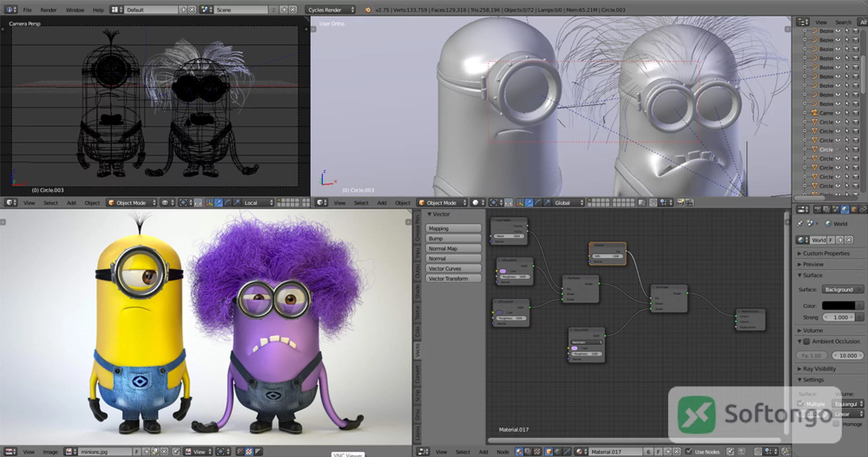Toggle visibility eye for the Camera outliner row
This screenshot has height=457, width=868.
[x=838, y=113]
